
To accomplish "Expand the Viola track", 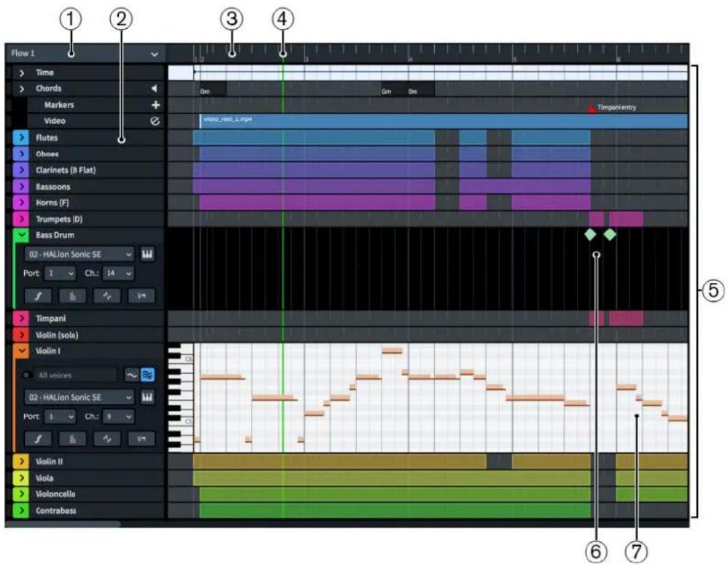I will [21, 478].
